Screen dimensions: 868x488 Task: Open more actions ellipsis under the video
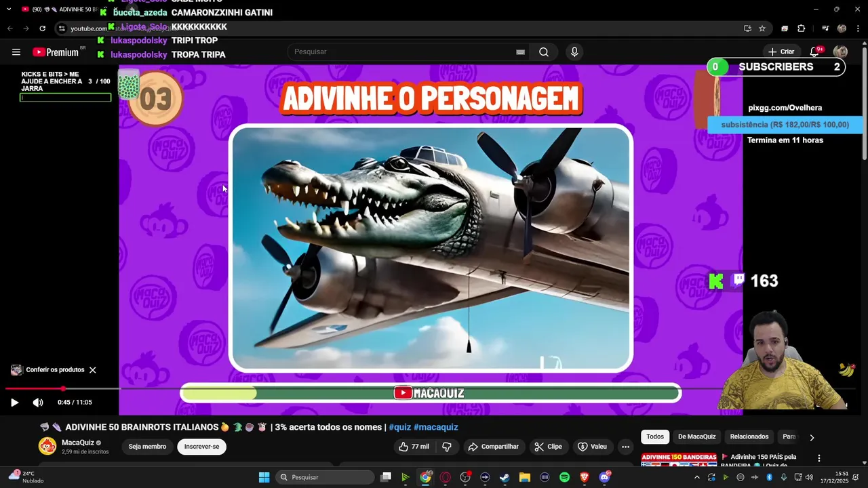tap(625, 447)
